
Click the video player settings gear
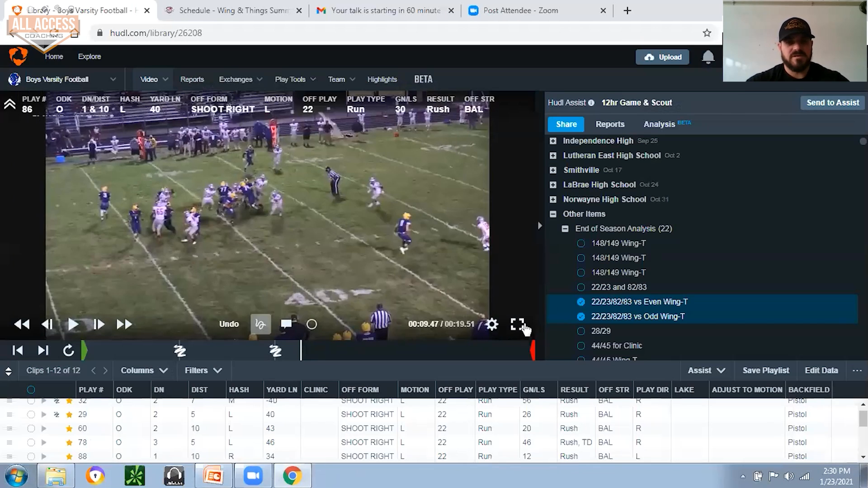(492, 324)
